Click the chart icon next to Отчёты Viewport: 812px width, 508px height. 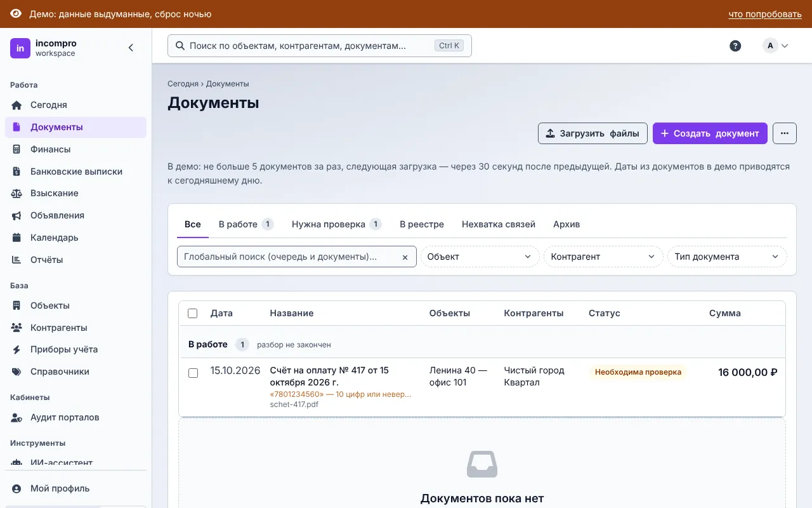coord(17,260)
